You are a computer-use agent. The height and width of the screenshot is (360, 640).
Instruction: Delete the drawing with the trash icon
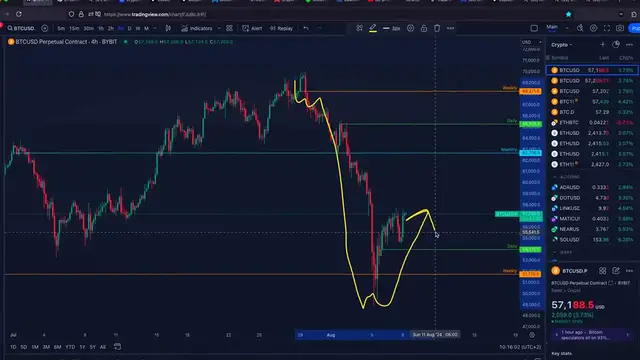click(437, 28)
